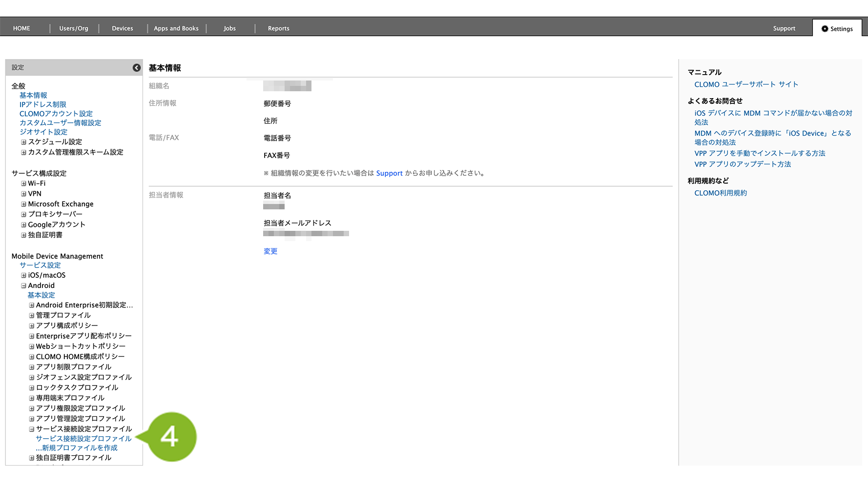The width and height of the screenshot is (868, 488).
Task: Expand the Wi-Fi settings node
Action: coord(23,183)
